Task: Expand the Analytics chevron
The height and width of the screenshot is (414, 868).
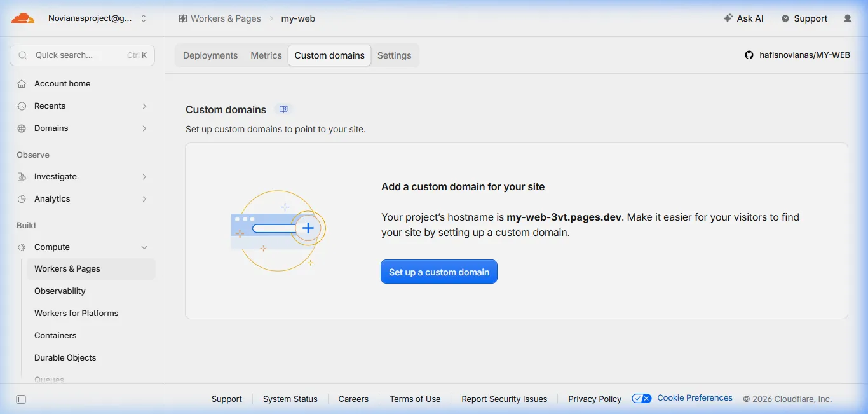Action: (144, 198)
